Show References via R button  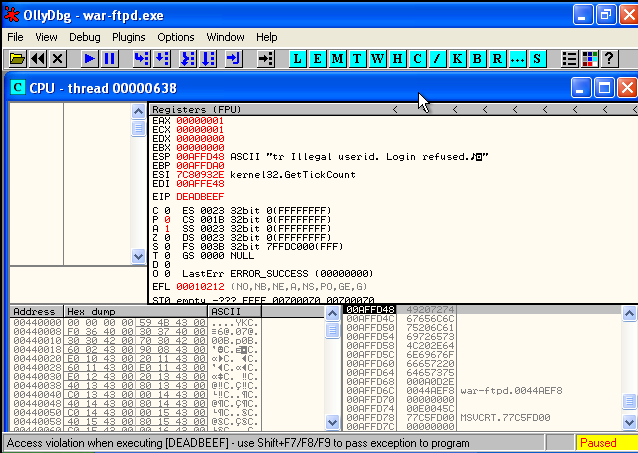click(x=497, y=59)
